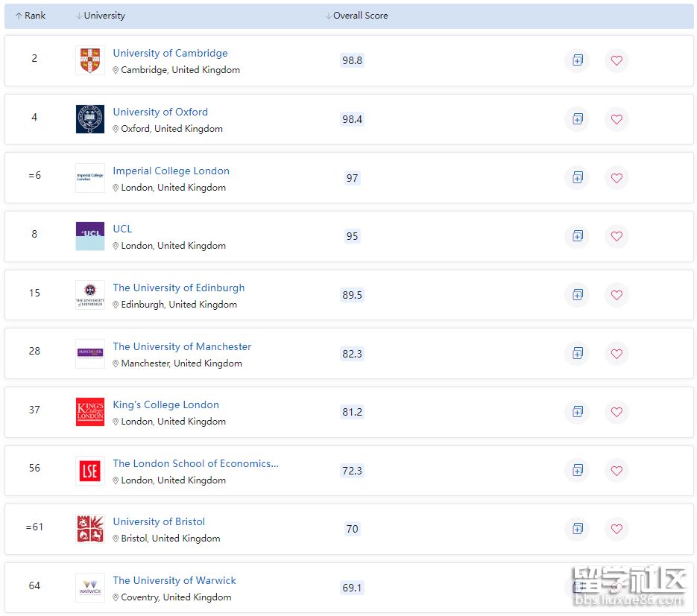Click the location text 'Bristol, United Kingdom'
The width and height of the screenshot is (697, 616).
pos(171,539)
